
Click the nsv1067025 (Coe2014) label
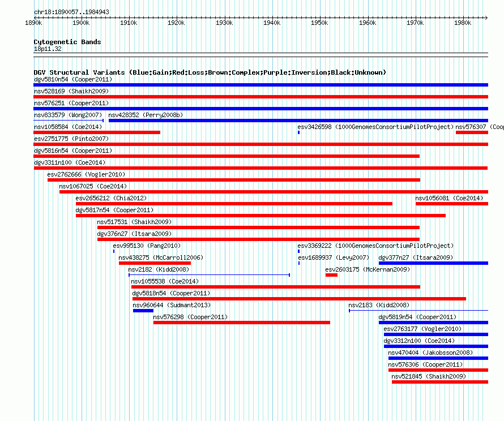pyautogui.click(x=93, y=186)
